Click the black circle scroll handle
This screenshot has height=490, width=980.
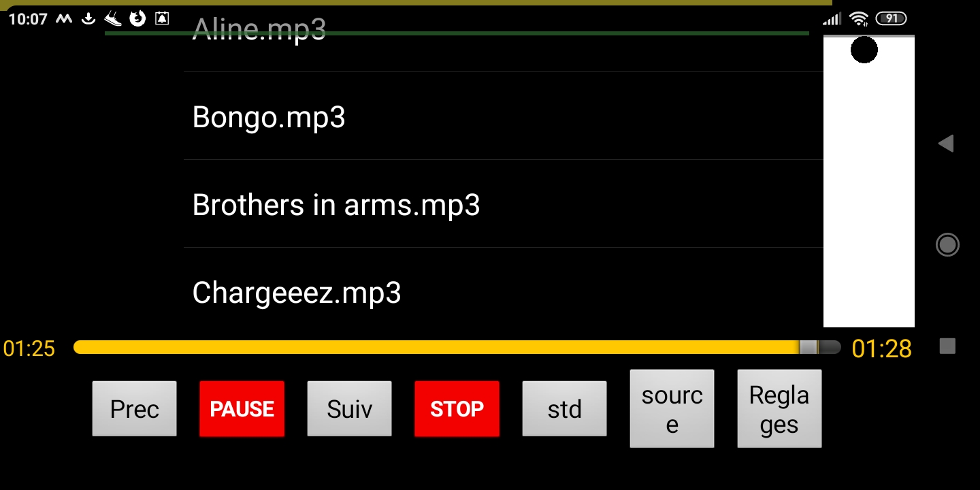tap(864, 50)
